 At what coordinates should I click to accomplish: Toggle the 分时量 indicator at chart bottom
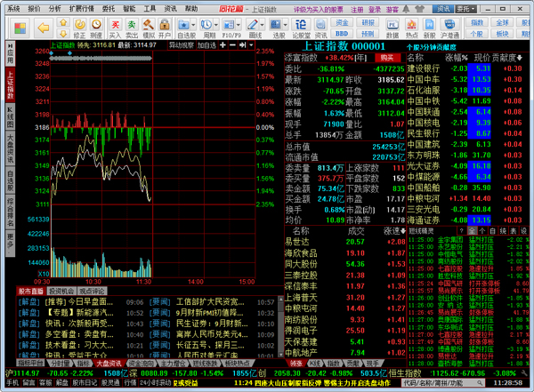(61, 364)
